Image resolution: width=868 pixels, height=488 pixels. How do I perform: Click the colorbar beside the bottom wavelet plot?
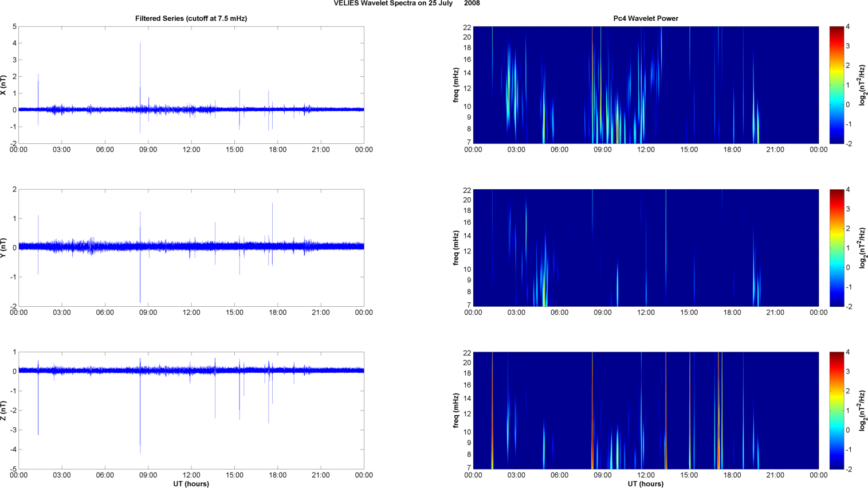point(836,411)
